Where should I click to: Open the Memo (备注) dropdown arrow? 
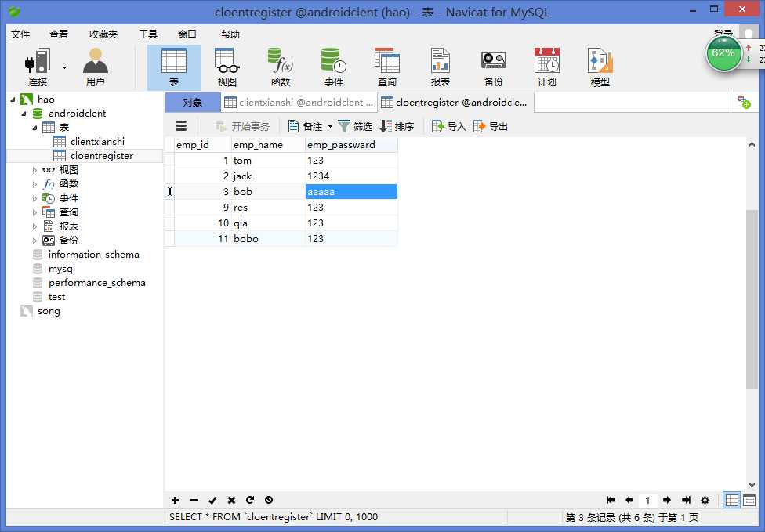[330, 127]
